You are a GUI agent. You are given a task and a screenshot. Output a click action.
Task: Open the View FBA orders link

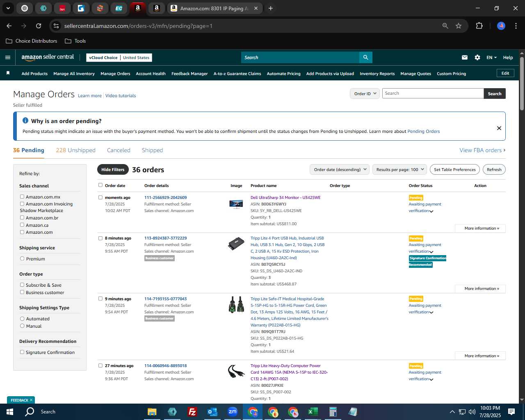[482, 150]
